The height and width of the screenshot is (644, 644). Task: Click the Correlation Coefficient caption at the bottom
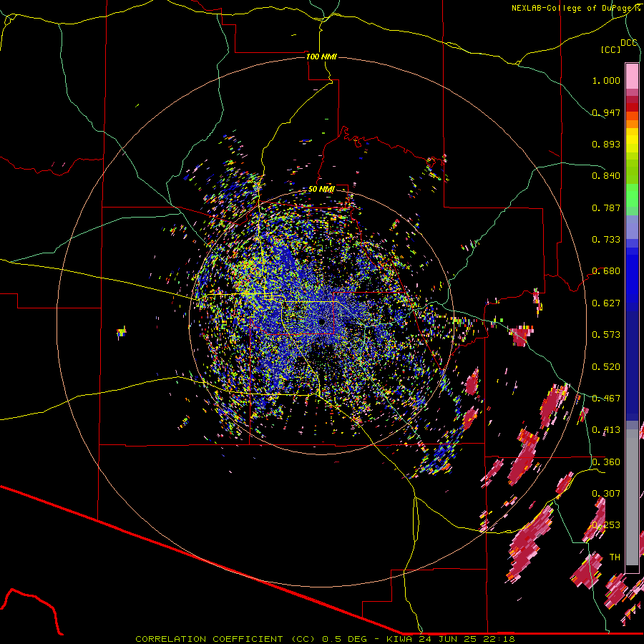click(x=325, y=639)
